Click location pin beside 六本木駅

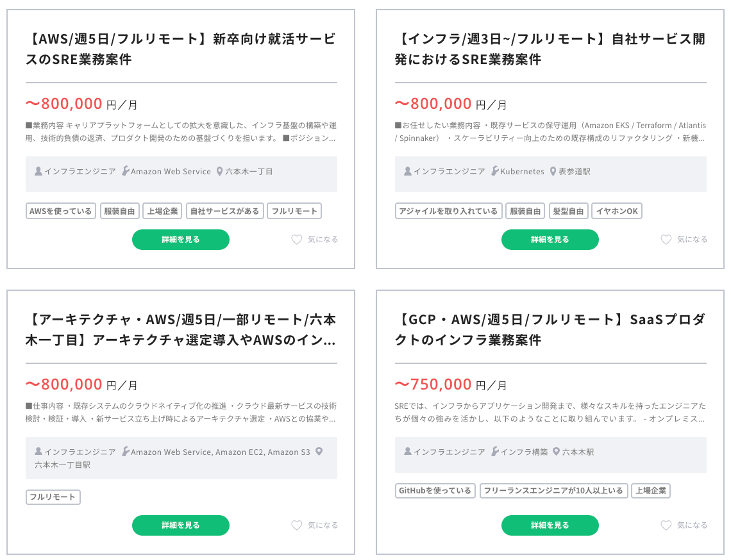(557, 452)
